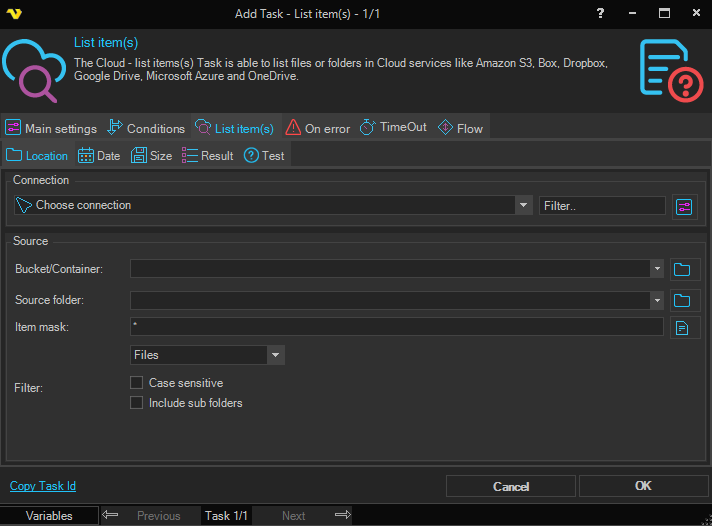Click the left arrow next to Previous

click(111, 516)
